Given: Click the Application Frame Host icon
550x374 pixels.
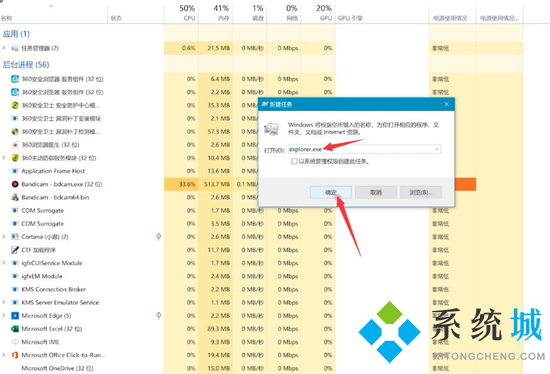Looking at the screenshot, I should (x=15, y=171).
